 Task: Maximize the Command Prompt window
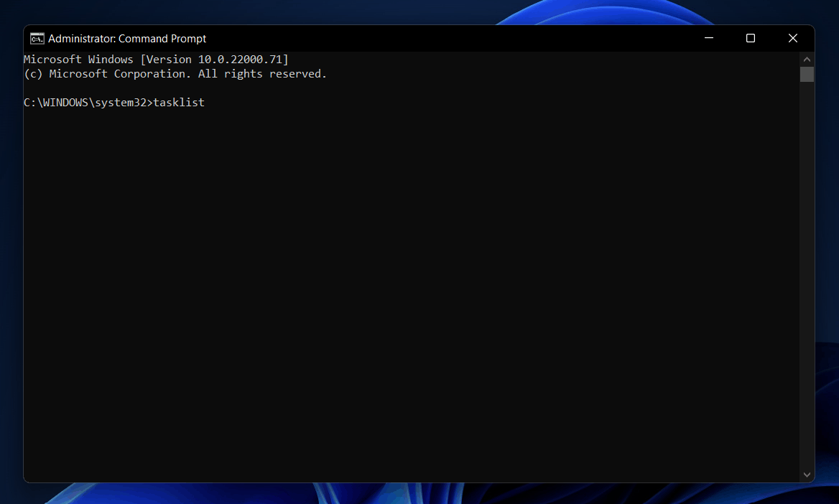click(751, 38)
